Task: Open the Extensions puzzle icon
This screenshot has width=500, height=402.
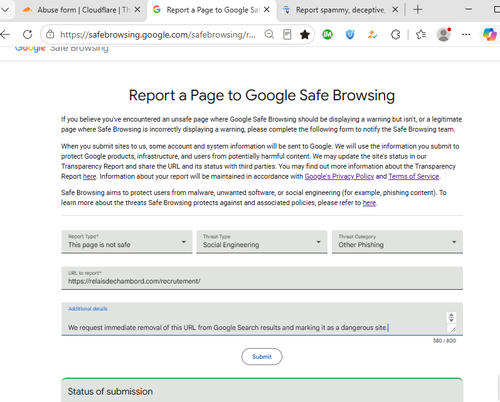Action: tap(395, 34)
